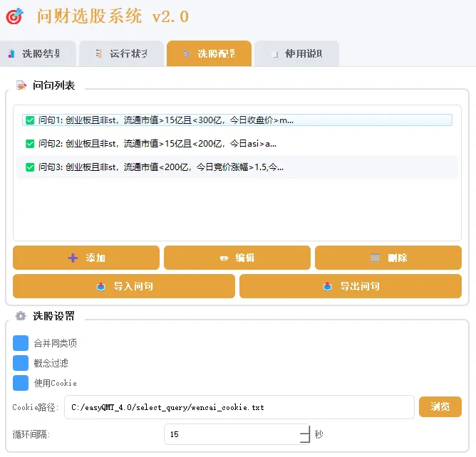
Task: Click the stepper arrows of 循环间隔 spinbox
Action: tap(305, 434)
